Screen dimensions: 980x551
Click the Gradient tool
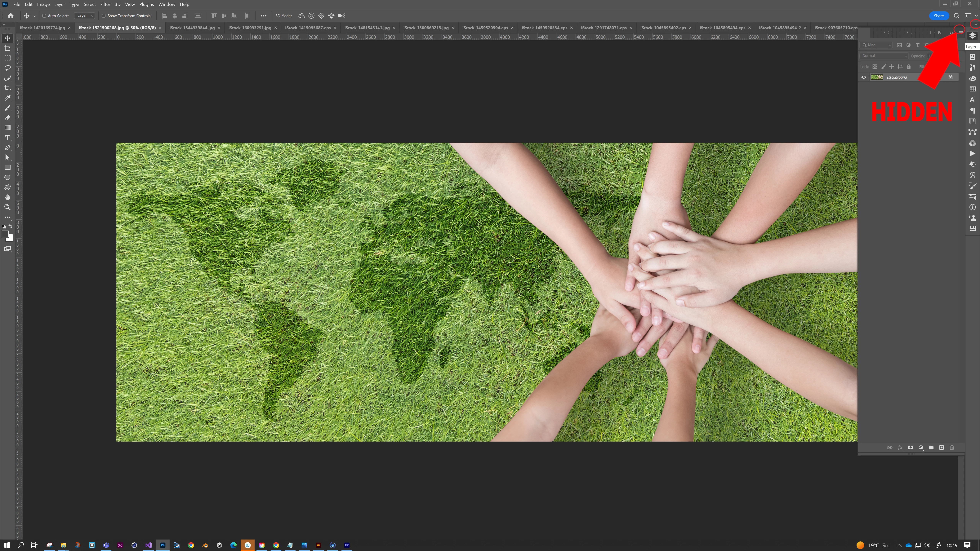pyautogui.click(x=7, y=128)
